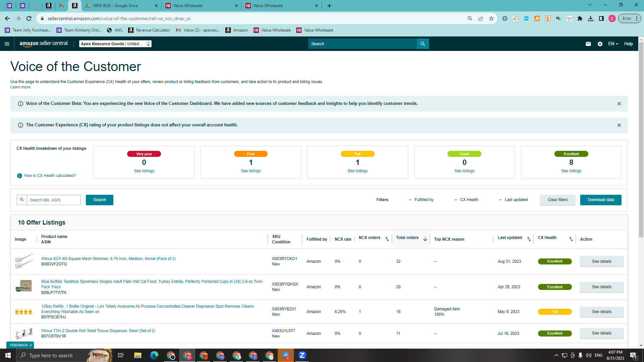See details for Winco SCF-6S Mesh Skimmer
Viewport: 644px width, 362px height.
click(602, 261)
